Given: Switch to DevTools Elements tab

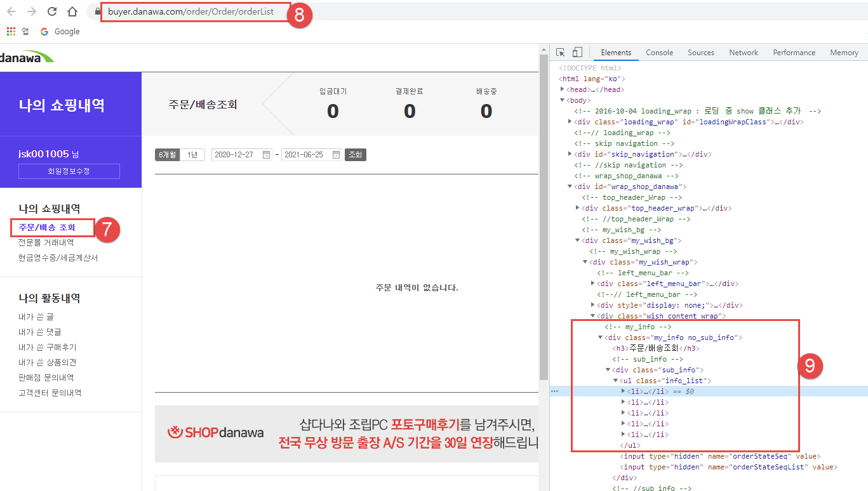Looking at the screenshot, I should click(616, 53).
